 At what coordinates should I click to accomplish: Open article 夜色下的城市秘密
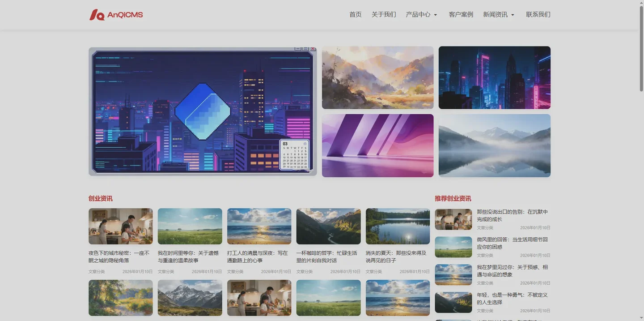click(x=119, y=257)
